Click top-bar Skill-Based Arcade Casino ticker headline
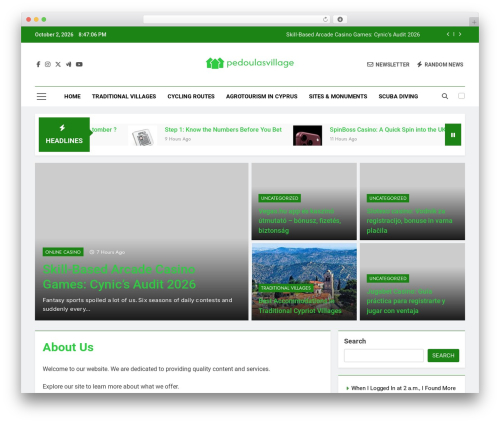The height and width of the screenshot is (423, 500). 353,34
